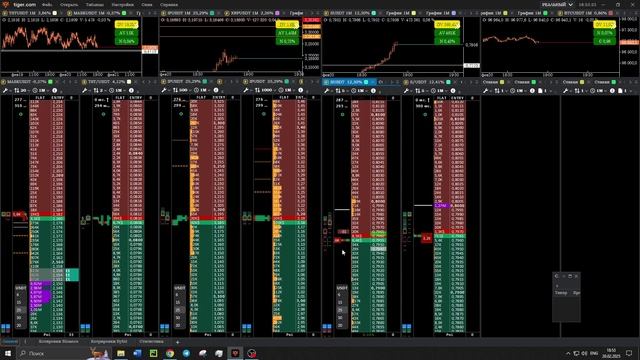Click green color square on MASKUSDT 1M chart tab
This screenshot has height=360, width=640.
pyautogui.click(x=124, y=13)
